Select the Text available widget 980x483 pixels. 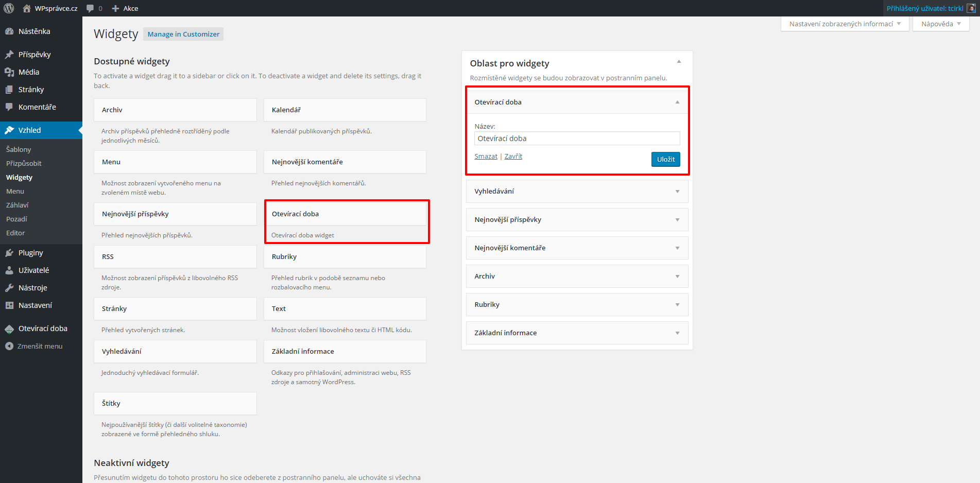tap(345, 309)
